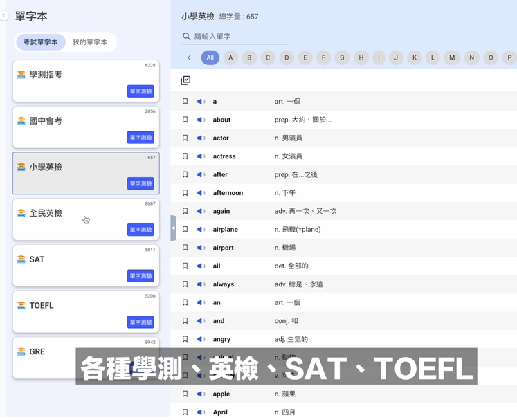
Task: Click graduation cap icon on TOEFL card
Action: pos(21,306)
